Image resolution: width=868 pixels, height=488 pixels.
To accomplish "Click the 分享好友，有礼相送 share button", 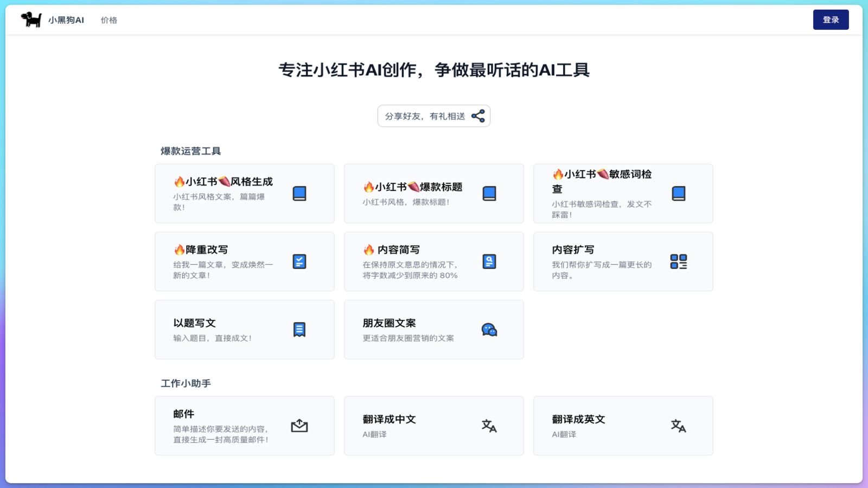I will [434, 116].
